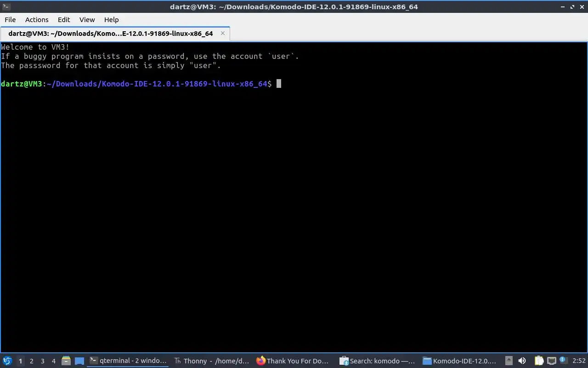Click the clipboard manager tray icon
588x368 pixels.
[x=539, y=361]
